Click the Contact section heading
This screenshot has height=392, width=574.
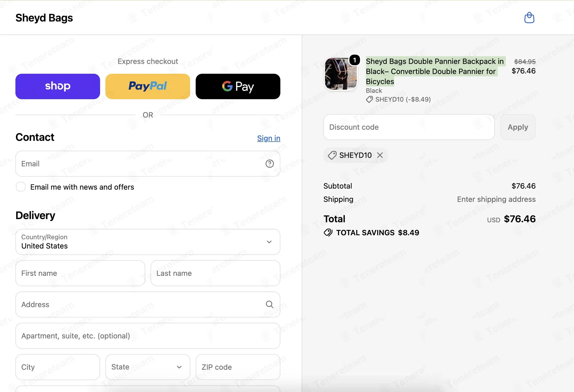(35, 137)
